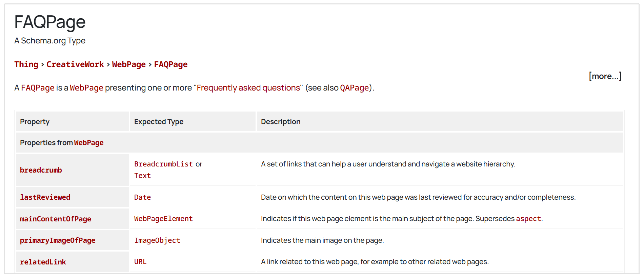Open WebPage in "Properties from" row
The width and height of the screenshot is (644, 278).
coord(89,143)
